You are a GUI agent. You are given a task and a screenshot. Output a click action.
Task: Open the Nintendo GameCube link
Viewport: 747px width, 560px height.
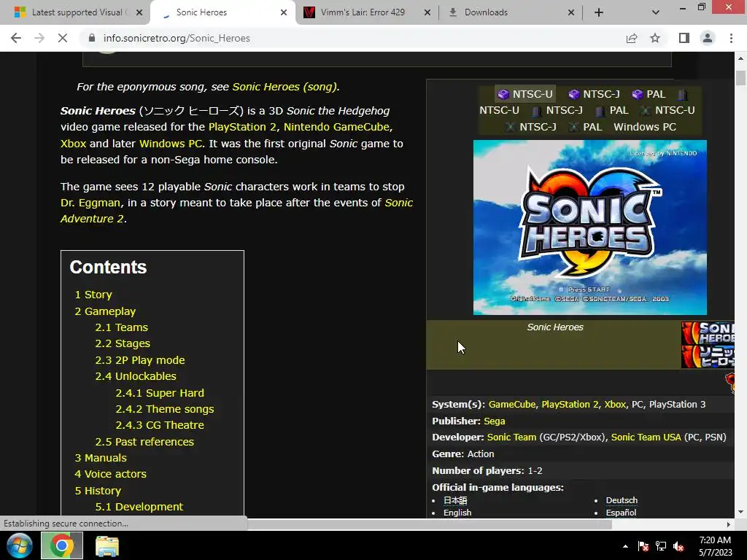coord(336,127)
